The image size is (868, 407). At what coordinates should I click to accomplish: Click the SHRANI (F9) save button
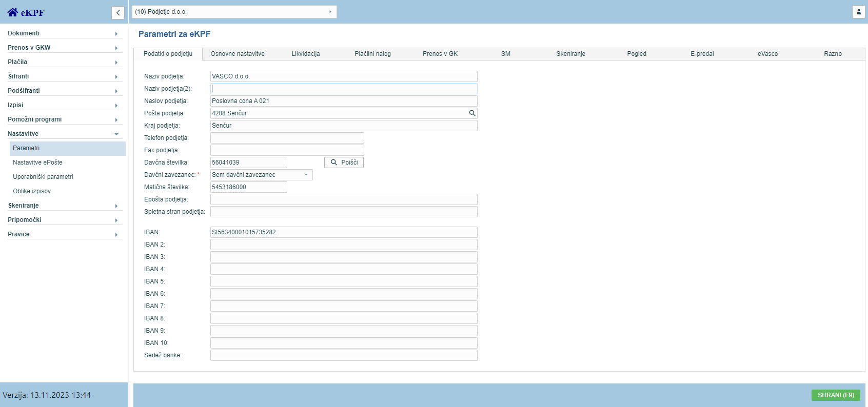click(x=836, y=395)
